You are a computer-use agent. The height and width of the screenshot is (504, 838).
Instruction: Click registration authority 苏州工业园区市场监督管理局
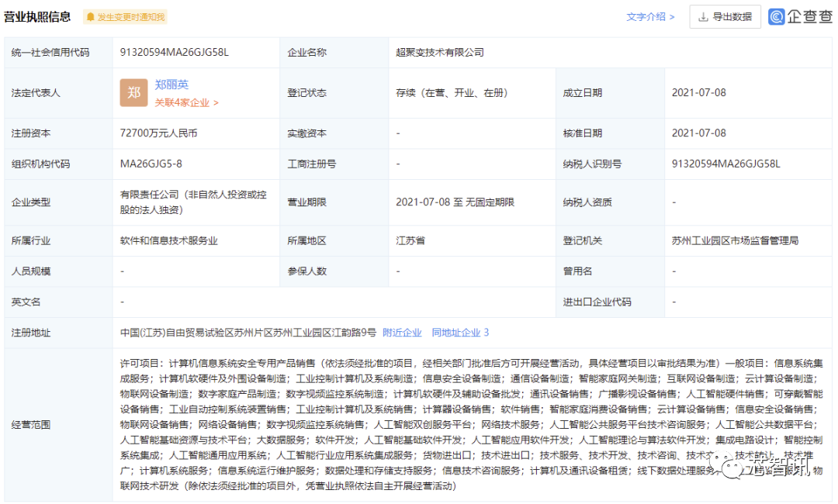pyautogui.click(x=735, y=241)
